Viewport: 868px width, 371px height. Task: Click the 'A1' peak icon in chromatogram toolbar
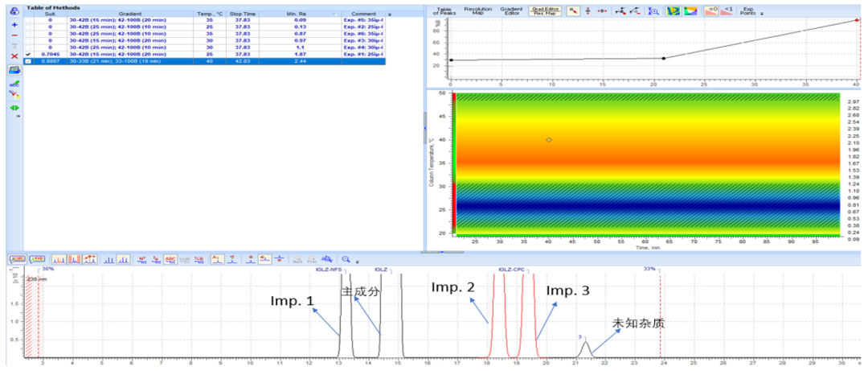point(217,259)
